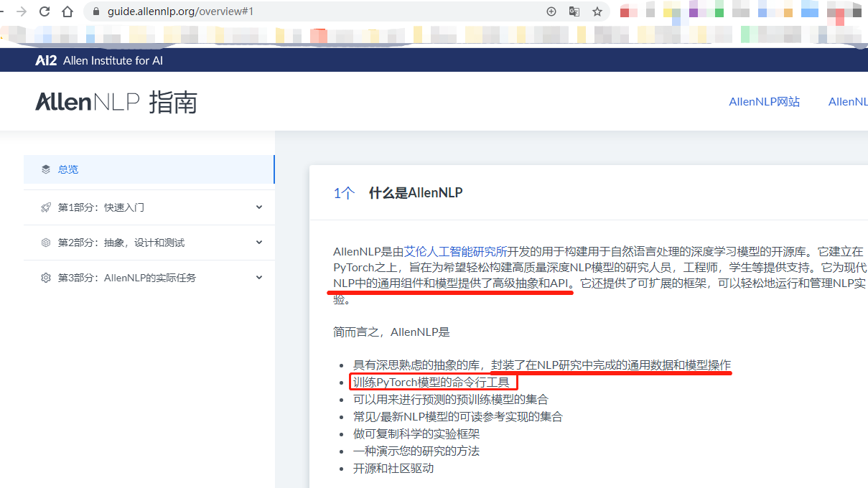Select the layers icon beside 总览
The image size is (868, 488).
(x=45, y=169)
